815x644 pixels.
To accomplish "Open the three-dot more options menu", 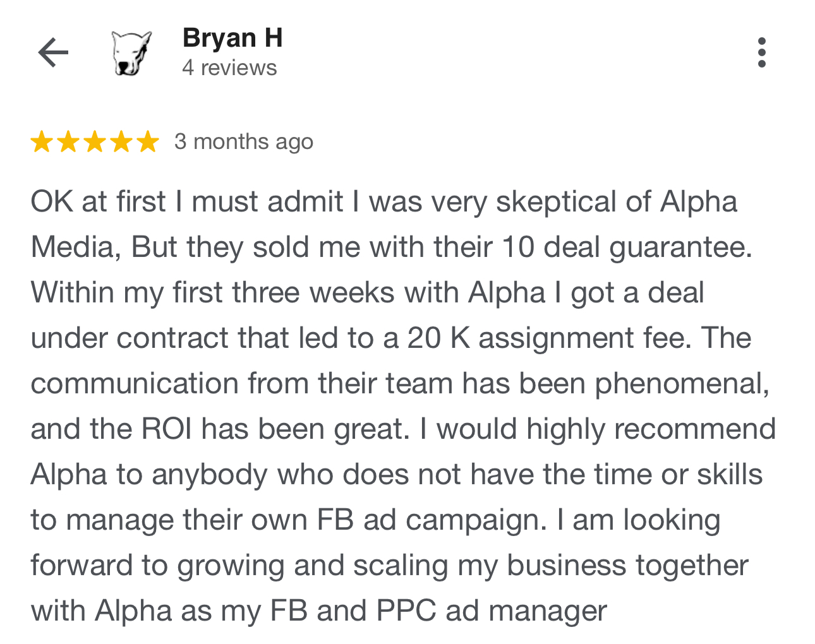I will (761, 52).
